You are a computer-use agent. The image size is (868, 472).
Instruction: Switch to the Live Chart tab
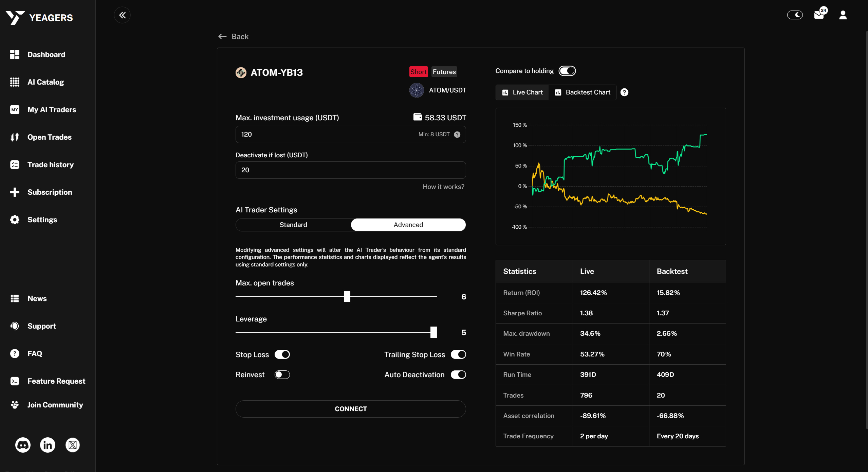coord(522,92)
